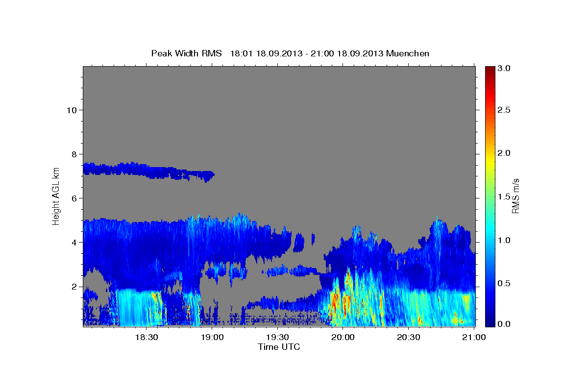This screenshot has height=392, width=588.
Task: Click the height tick label 8
Action: [x=73, y=154]
